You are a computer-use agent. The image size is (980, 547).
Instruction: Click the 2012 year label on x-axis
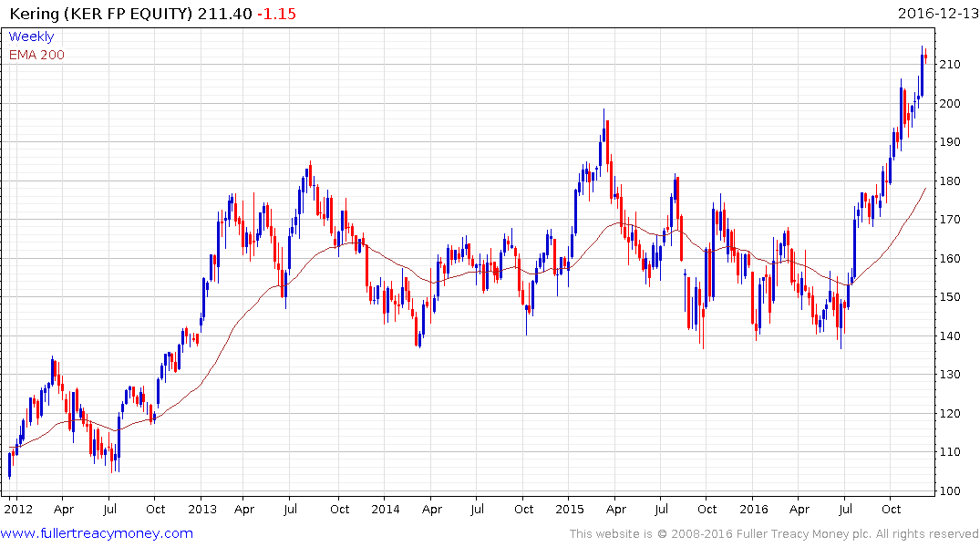pyautogui.click(x=18, y=509)
